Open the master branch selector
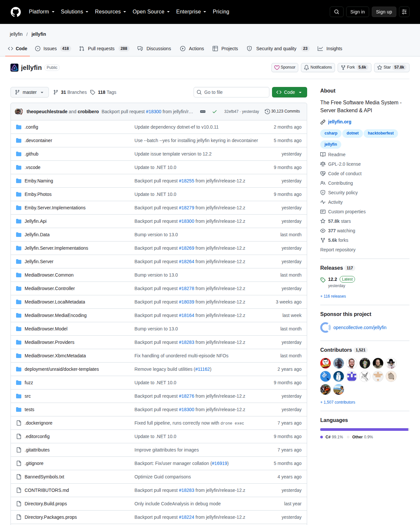Screen dimensions: 420x525 (30, 92)
